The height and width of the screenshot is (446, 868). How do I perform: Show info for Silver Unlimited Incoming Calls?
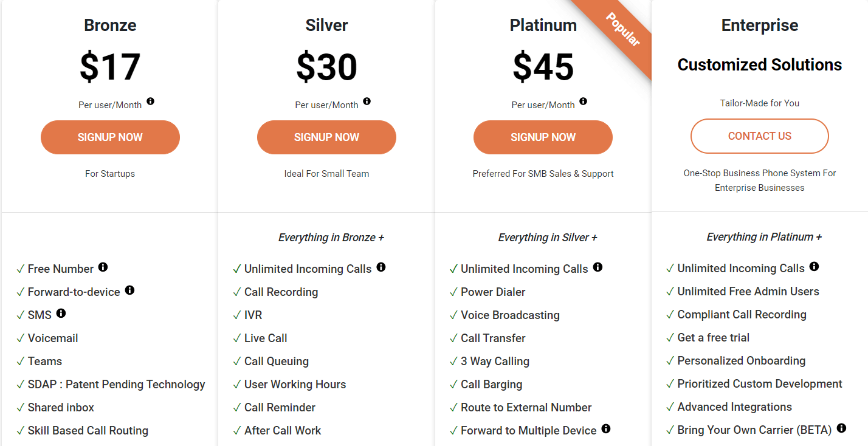point(381,267)
